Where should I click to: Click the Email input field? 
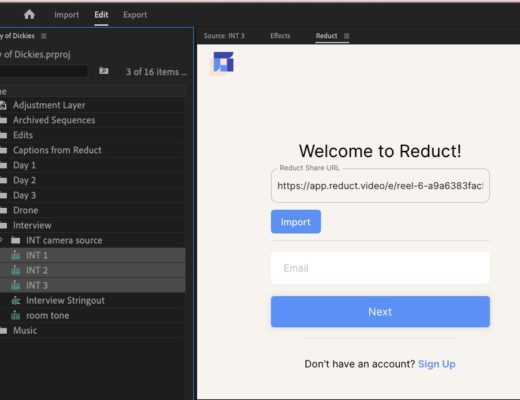point(380,268)
